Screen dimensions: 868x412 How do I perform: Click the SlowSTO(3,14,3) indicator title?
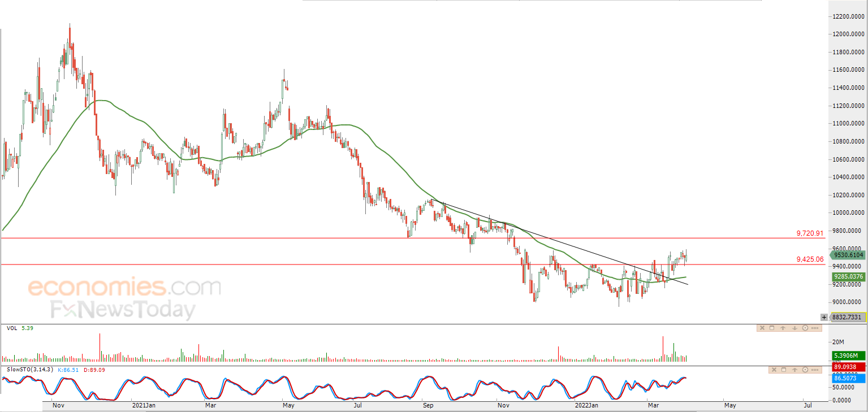coord(31,370)
